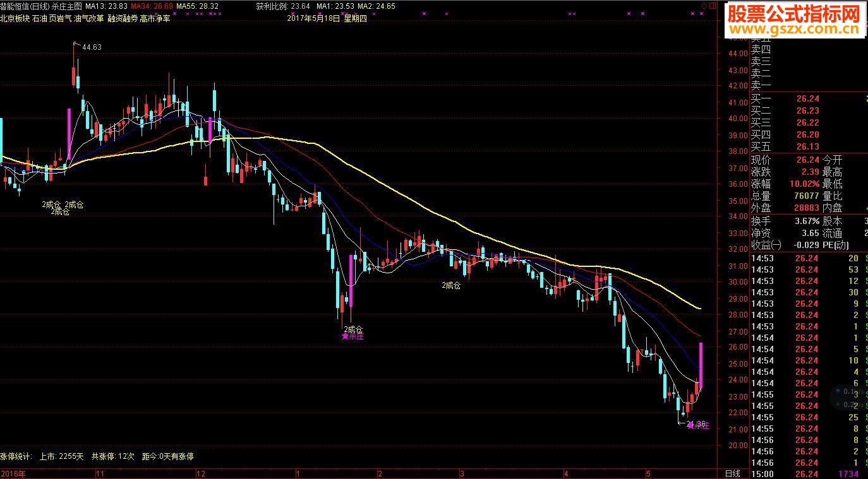
Task: Click the 潜能恒信(日线) chart title
Action: pyautogui.click(x=25, y=6)
